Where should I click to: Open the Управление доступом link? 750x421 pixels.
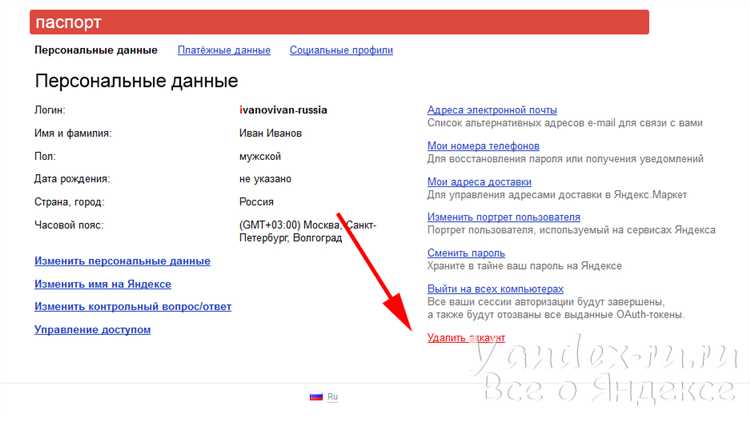click(x=92, y=329)
